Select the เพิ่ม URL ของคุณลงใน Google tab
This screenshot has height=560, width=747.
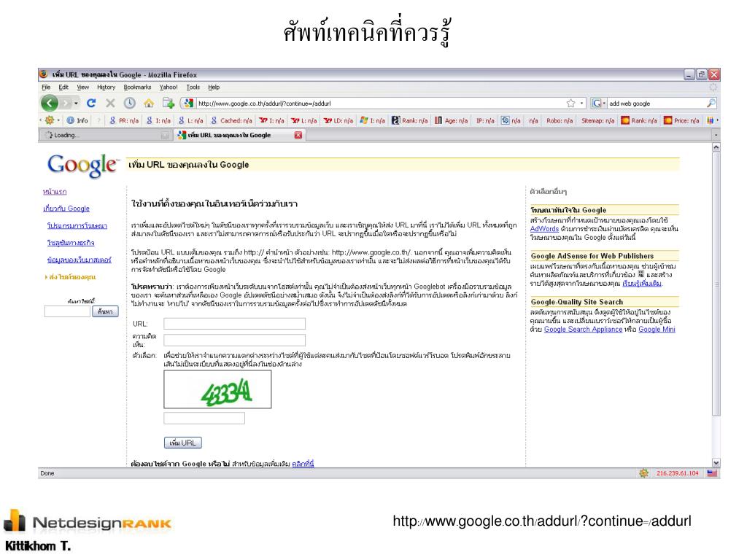pos(239,135)
